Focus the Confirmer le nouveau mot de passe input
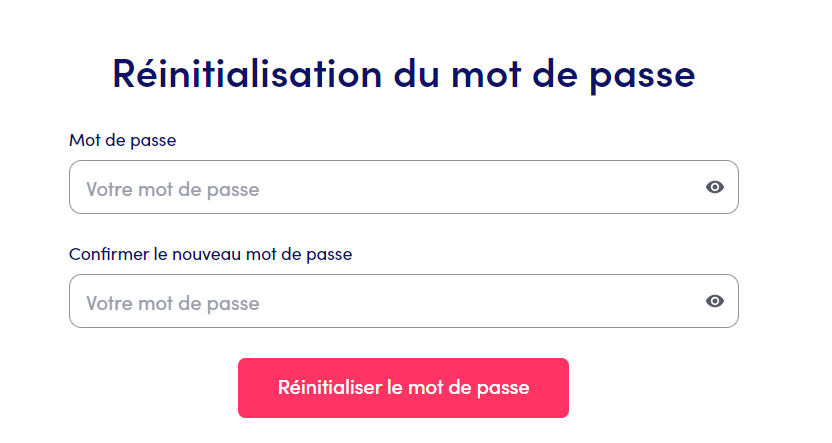Viewport: 832px width, 443px height. tap(380, 302)
